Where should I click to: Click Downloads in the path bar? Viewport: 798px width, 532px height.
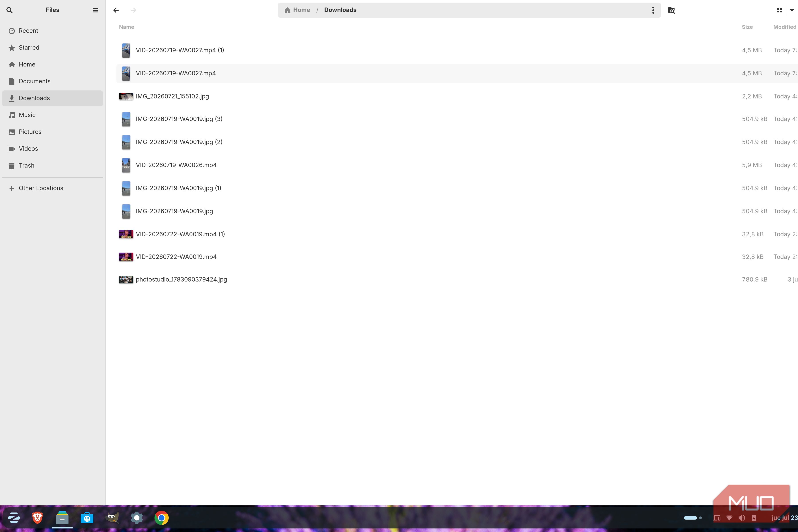(x=340, y=10)
